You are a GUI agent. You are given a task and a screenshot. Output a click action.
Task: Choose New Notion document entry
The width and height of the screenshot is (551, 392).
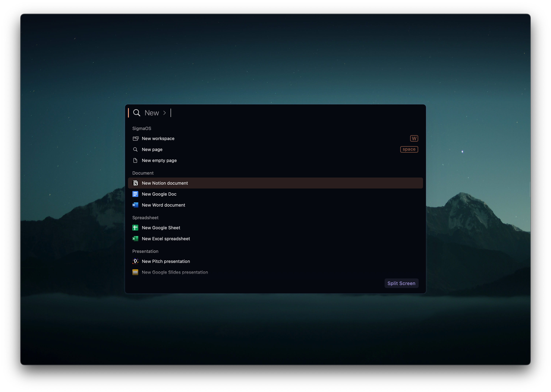[x=165, y=183]
